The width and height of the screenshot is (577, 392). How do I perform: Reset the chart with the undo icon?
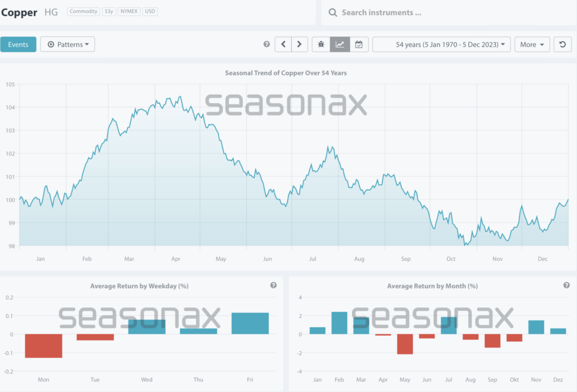562,44
